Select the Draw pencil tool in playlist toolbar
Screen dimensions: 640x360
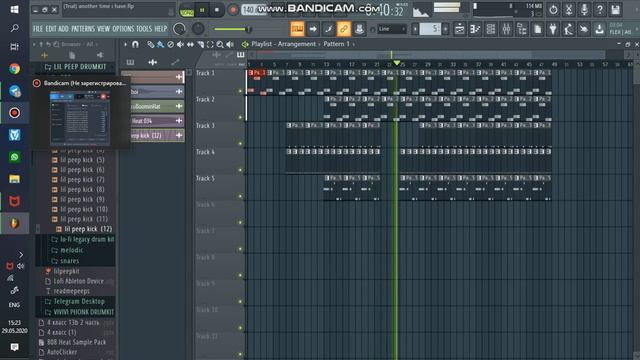pos(151,44)
